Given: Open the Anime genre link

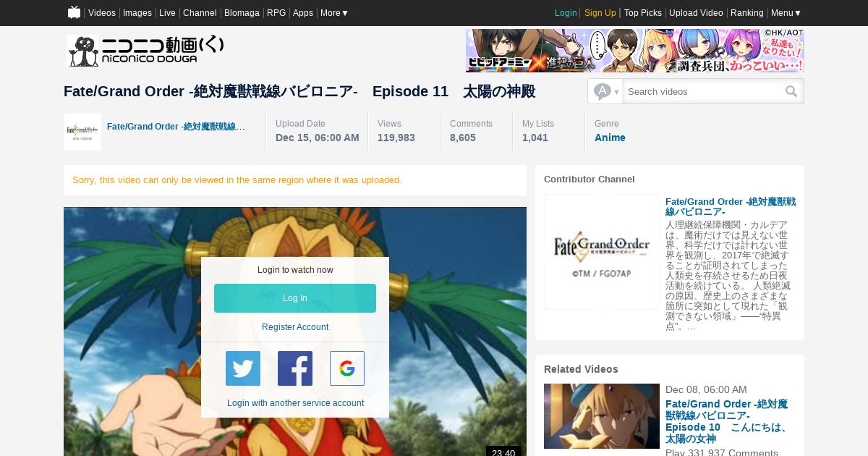Looking at the screenshot, I should click(x=610, y=138).
